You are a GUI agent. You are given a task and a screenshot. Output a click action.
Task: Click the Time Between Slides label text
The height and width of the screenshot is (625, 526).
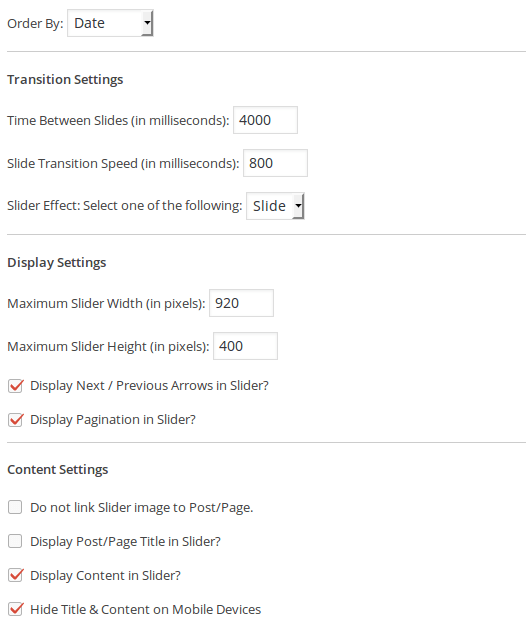click(x=118, y=120)
